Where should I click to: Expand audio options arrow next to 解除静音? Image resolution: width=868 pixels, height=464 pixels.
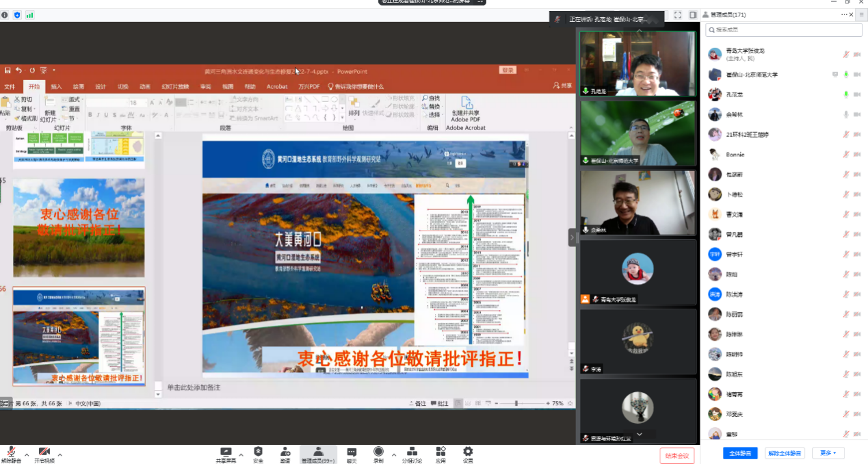coord(27,454)
